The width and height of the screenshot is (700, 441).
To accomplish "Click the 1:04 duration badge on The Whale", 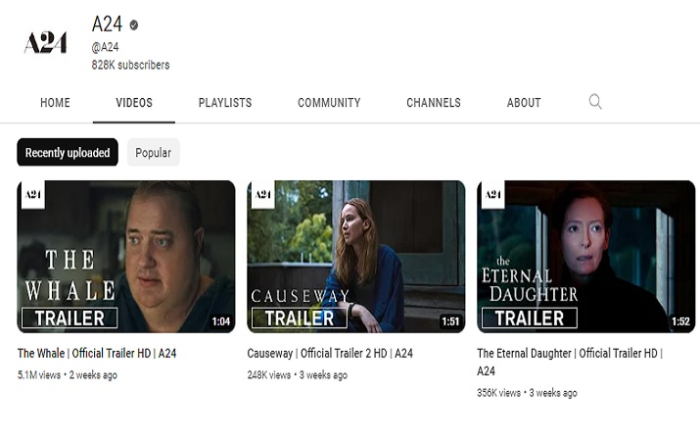I will (x=221, y=321).
